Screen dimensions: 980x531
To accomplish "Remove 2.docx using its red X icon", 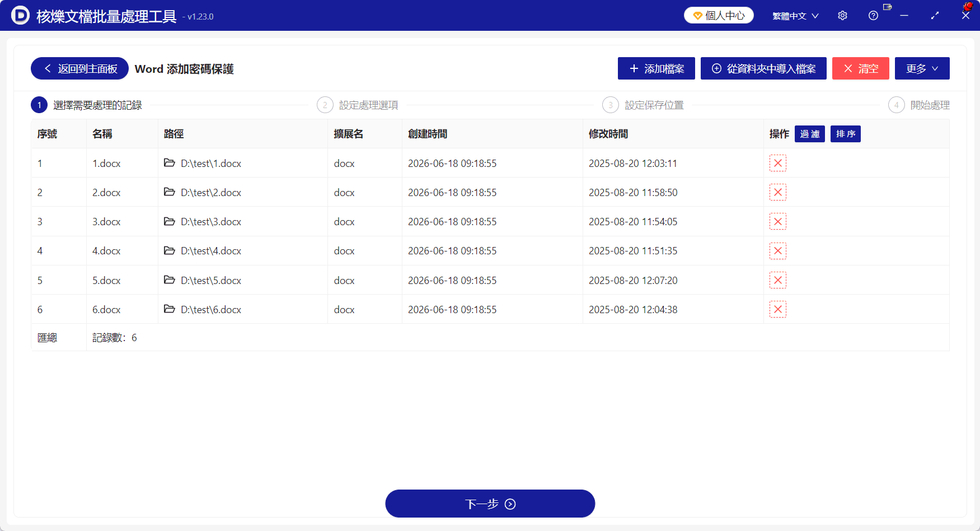I will click(x=777, y=192).
